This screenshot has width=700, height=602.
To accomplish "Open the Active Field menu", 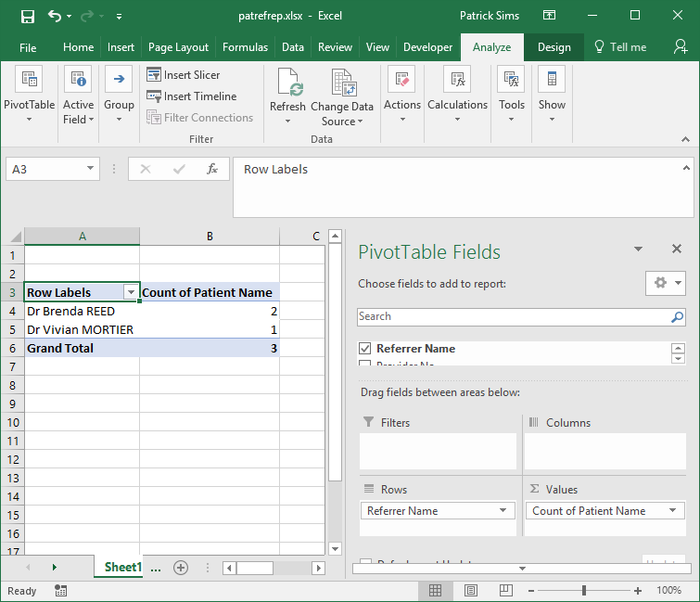I will click(x=79, y=95).
